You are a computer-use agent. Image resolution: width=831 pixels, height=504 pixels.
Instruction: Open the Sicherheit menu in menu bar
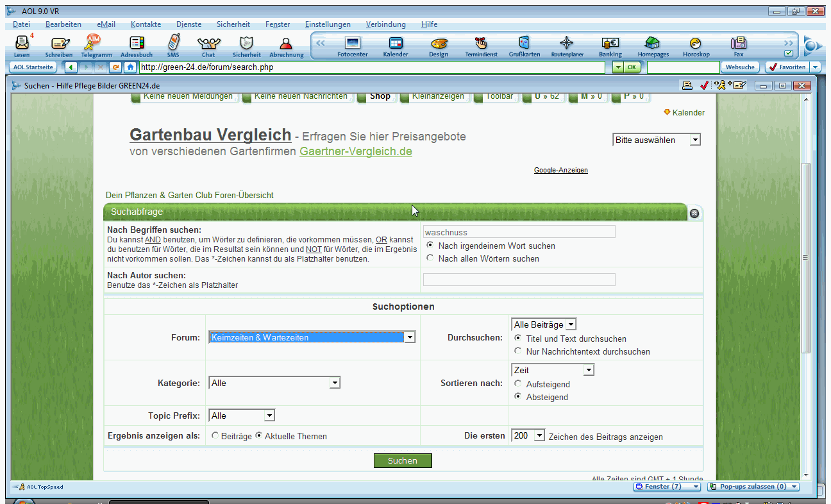point(233,24)
